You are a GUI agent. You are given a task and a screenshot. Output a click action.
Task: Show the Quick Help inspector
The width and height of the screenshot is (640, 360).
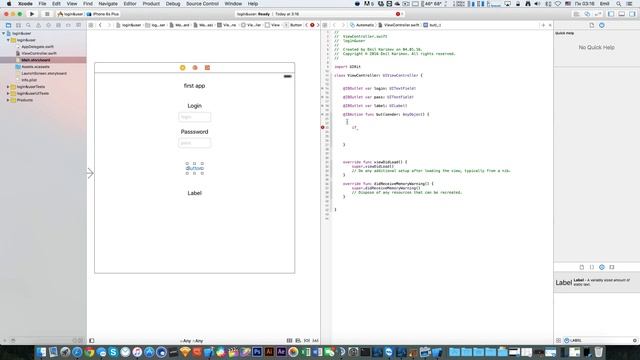(x=602, y=25)
